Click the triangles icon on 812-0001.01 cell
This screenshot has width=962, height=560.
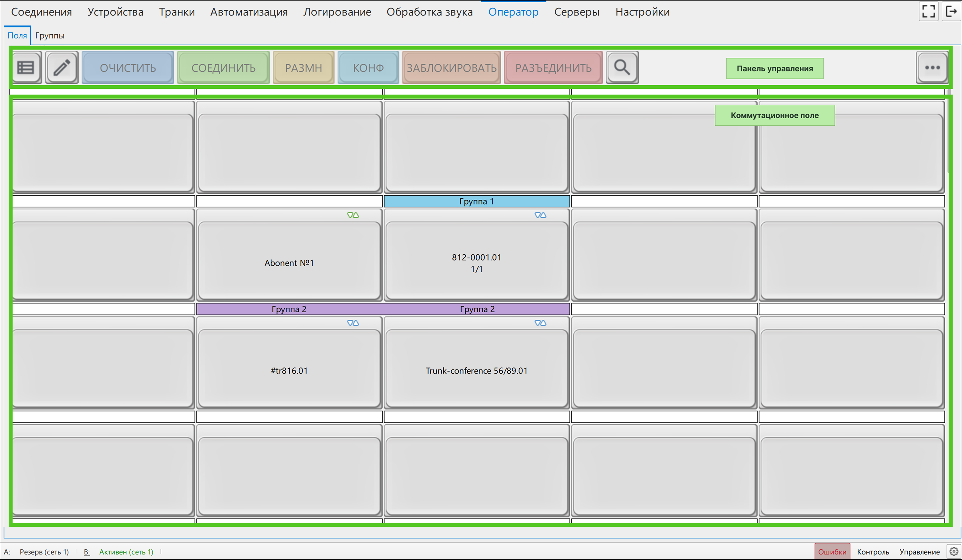coord(540,215)
